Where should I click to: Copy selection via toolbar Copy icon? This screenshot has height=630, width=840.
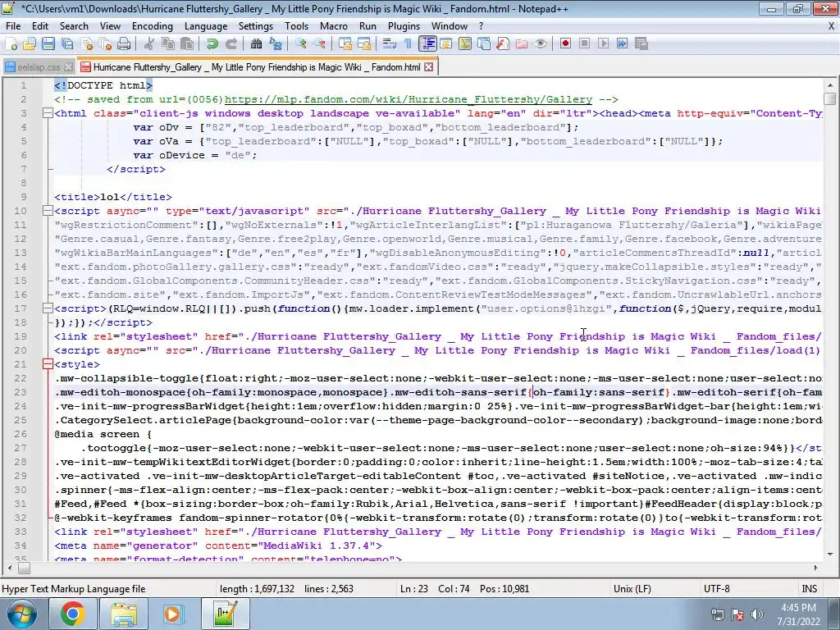[x=168, y=44]
